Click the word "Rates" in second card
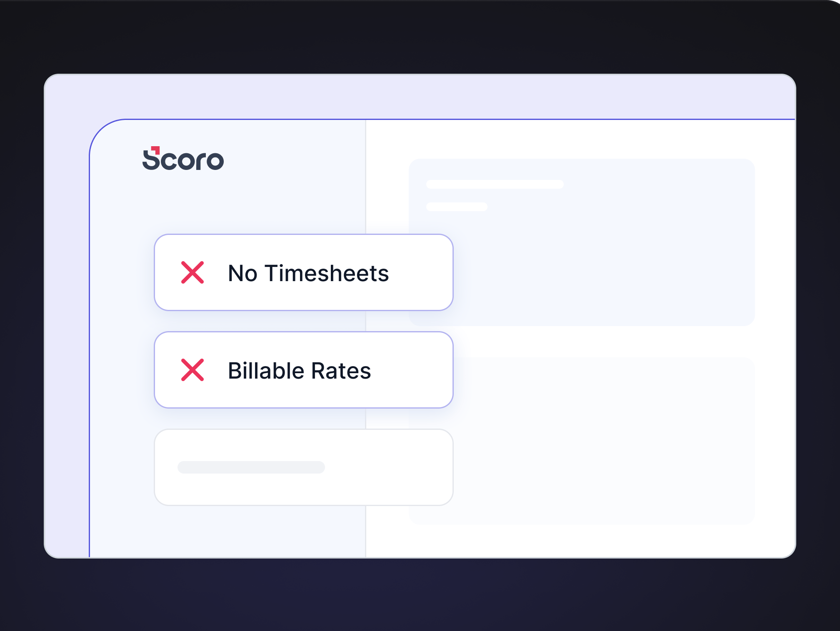Viewport: 840px width, 631px height. click(x=341, y=371)
